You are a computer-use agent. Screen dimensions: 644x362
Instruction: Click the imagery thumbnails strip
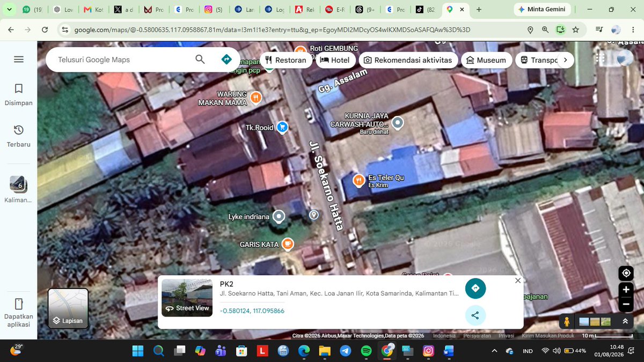595,322
